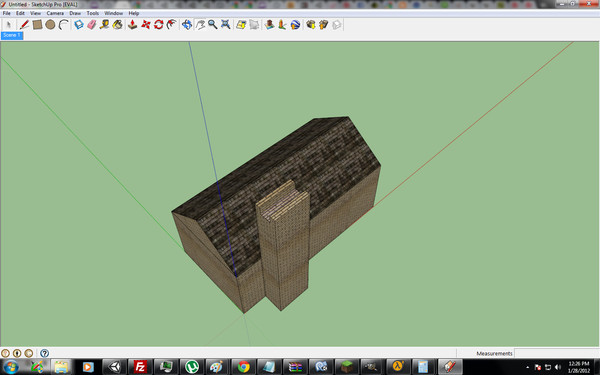This screenshot has width=600, height=375.
Task: Open the Window menu
Action: (x=114, y=13)
